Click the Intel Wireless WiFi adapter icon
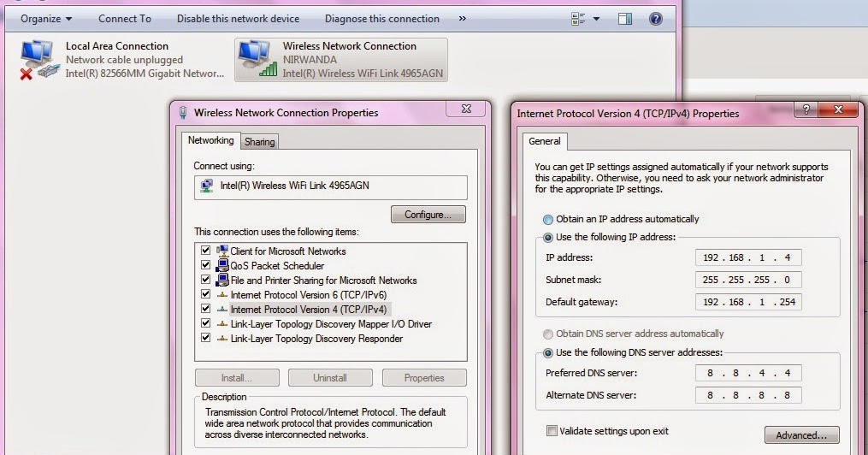 207,186
